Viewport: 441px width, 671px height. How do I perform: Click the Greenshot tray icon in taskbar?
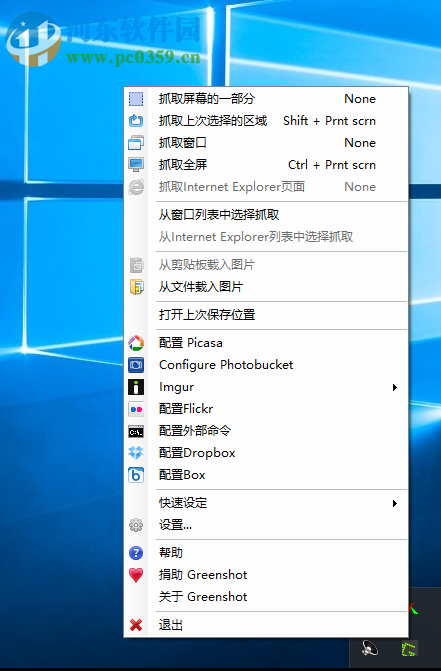click(408, 649)
